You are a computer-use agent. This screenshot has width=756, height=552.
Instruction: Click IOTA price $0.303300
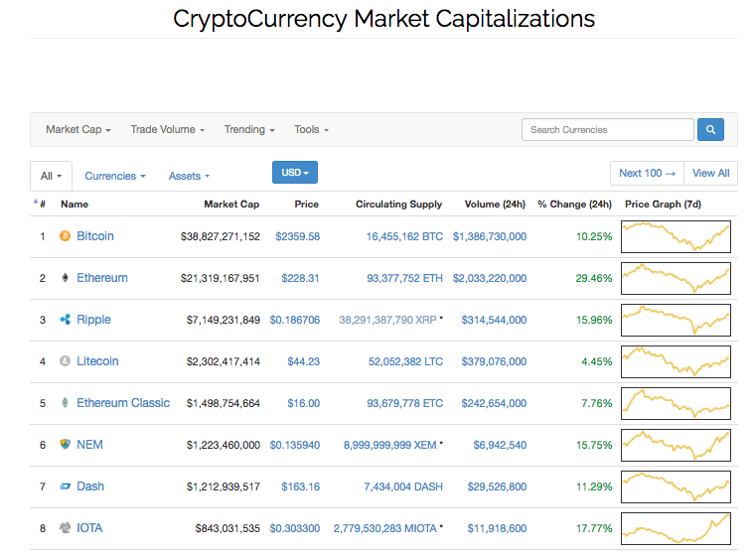pos(295,528)
